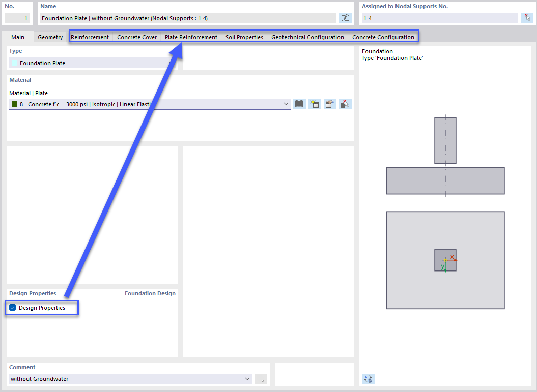Open the Geotechnical Configuration tab
The width and height of the screenshot is (537, 392).
(307, 37)
